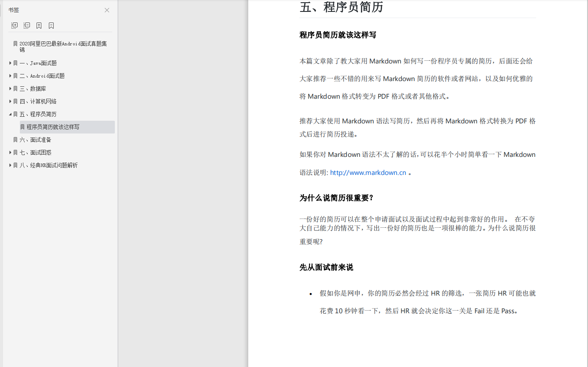Open bookmark 2020阿里巴巴最新Android面试真题集锦
The height and width of the screenshot is (367, 588).
[x=63, y=47]
